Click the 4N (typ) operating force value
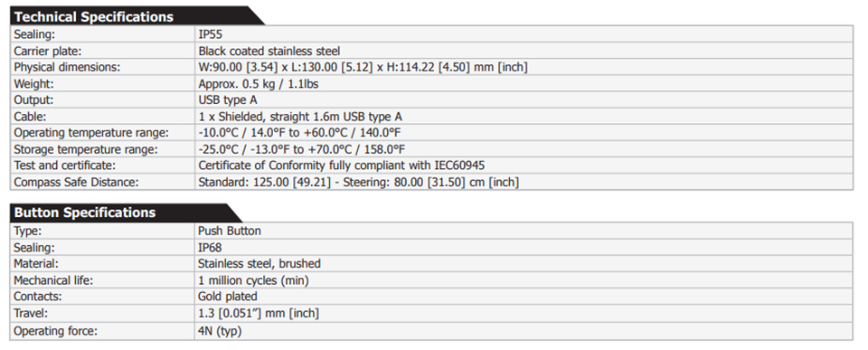The height and width of the screenshot is (350, 868). (220, 332)
